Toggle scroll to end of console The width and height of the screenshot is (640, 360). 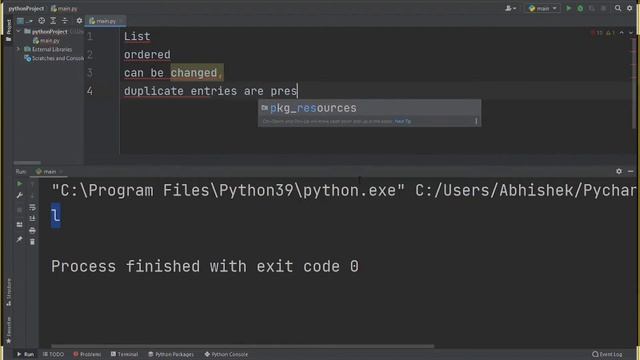[32, 219]
